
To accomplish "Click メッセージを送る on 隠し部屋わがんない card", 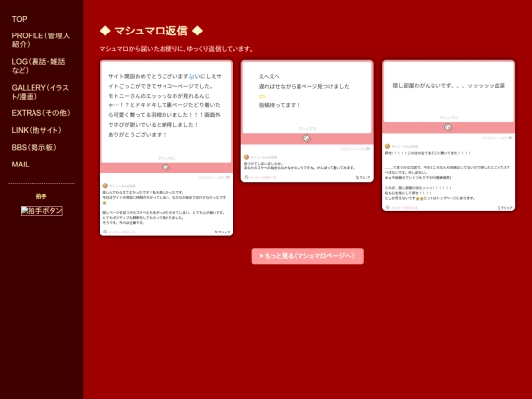I will [401, 207].
